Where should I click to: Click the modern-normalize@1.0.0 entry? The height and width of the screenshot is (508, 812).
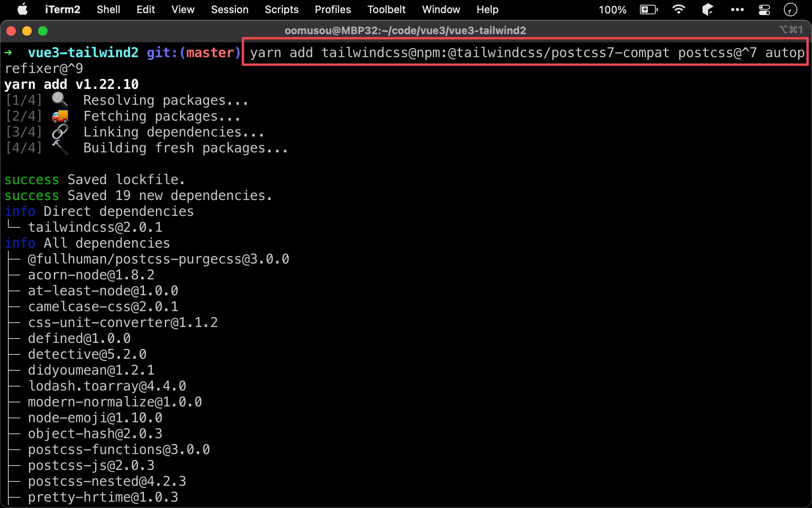[x=115, y=402]
